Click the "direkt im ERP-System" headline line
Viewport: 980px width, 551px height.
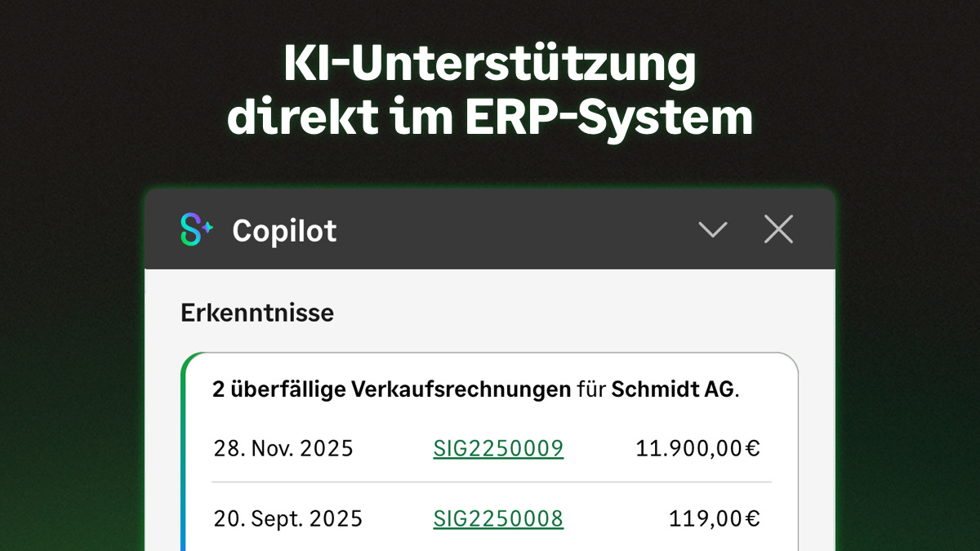tap(489, 118)
